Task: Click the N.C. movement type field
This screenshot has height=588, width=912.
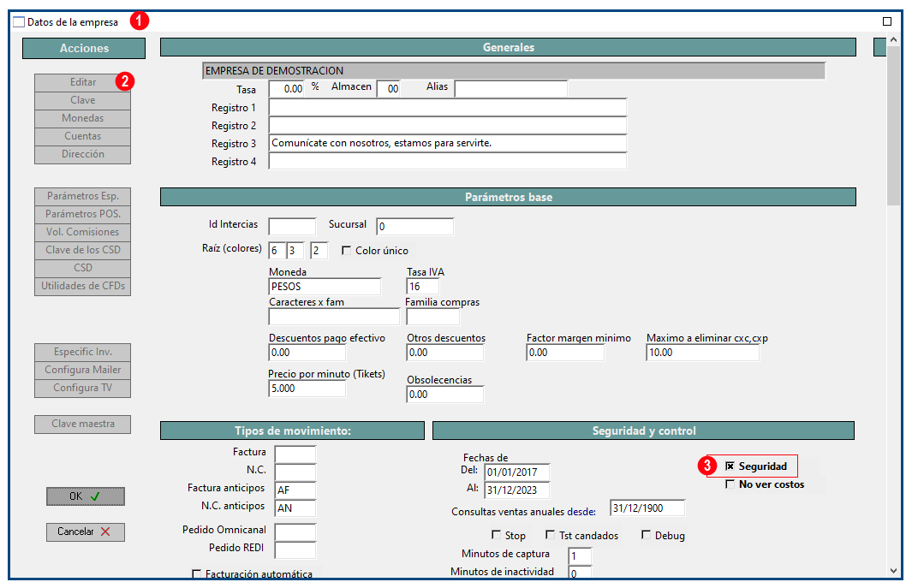Action: (x=295, y=472)
